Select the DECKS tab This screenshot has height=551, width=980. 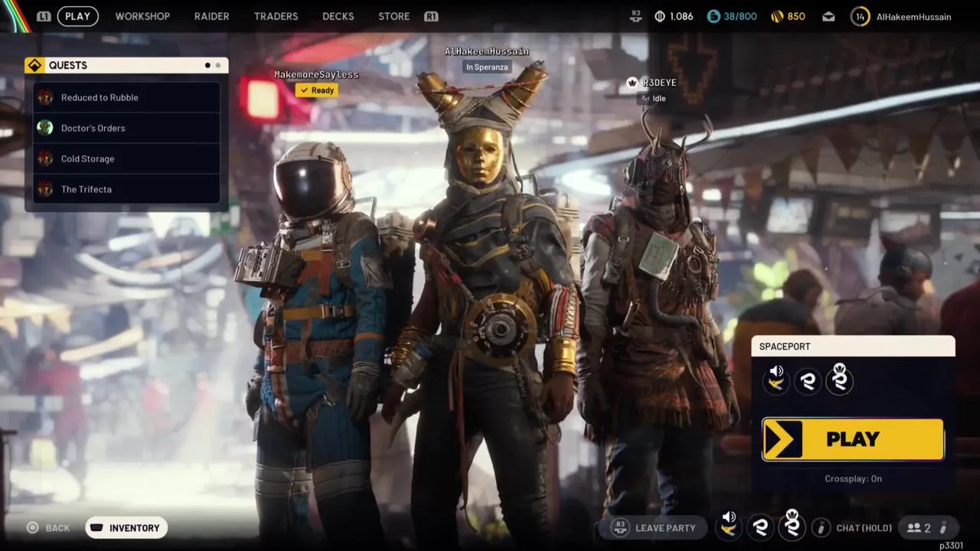338,16
